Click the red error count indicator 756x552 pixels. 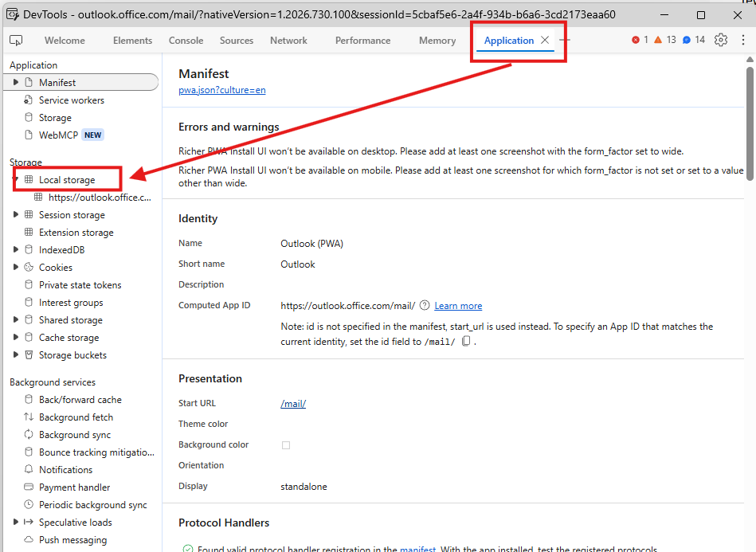tap(640, 40)
